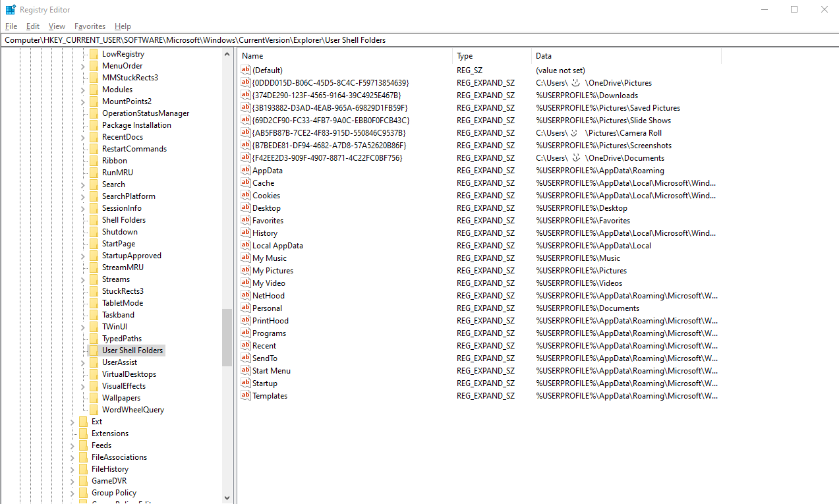Open the View menu

(57, 26)
